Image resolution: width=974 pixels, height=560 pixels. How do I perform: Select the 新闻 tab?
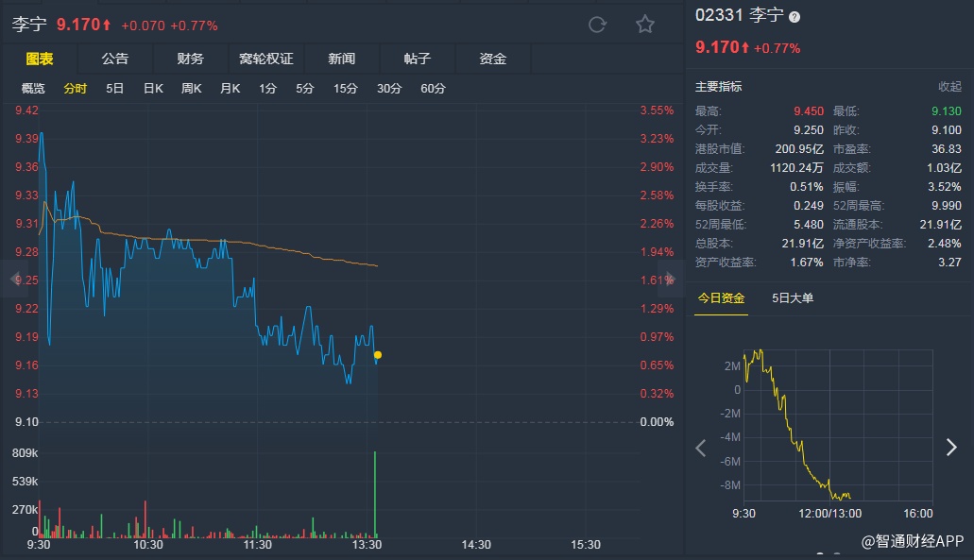(342, 59)
